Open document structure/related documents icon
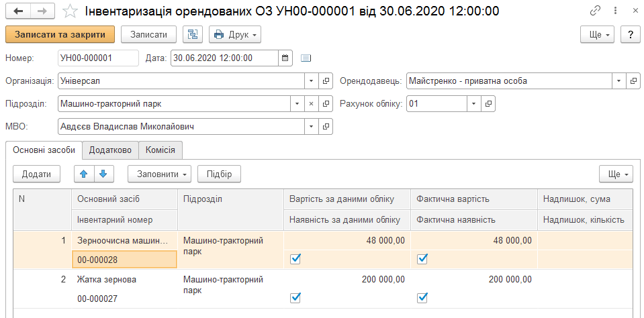 (193, 34)
